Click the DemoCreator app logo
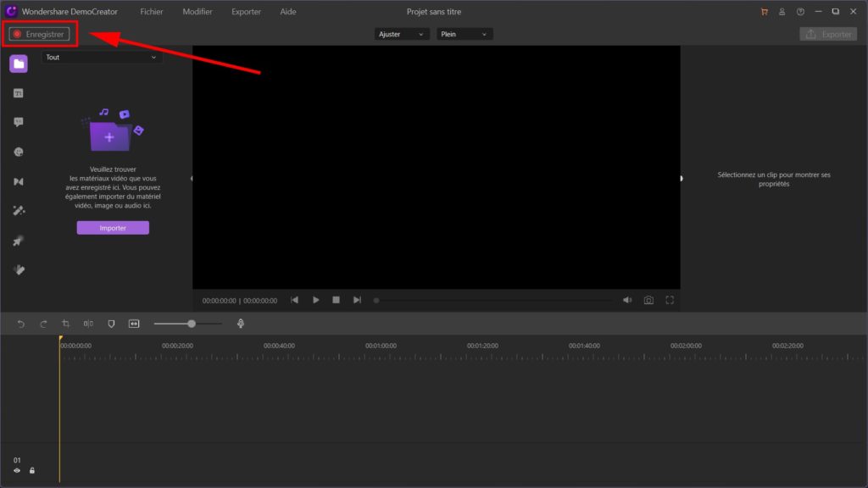This screenshot has width=868, height=488. pos(11,11)
